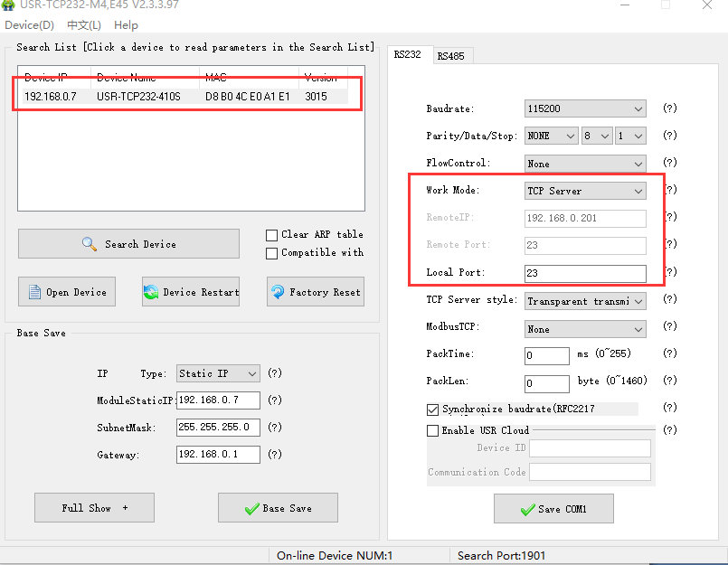Switch to the RS485 tab

[451, 56]
